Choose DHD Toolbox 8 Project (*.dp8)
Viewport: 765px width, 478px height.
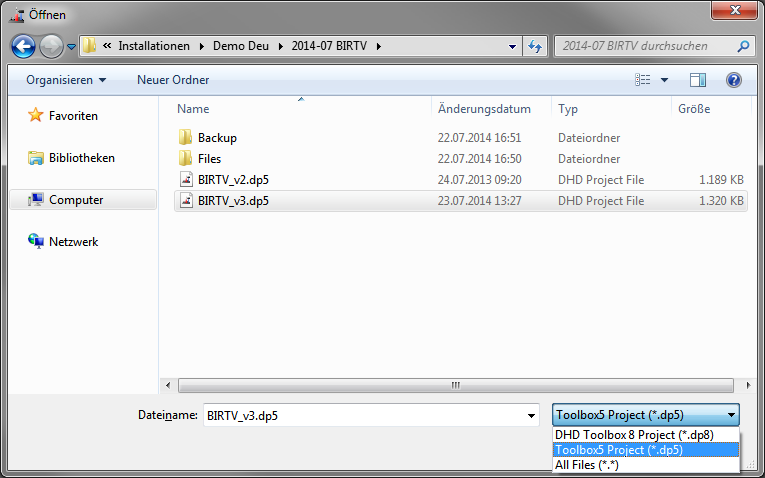[646, 435]
